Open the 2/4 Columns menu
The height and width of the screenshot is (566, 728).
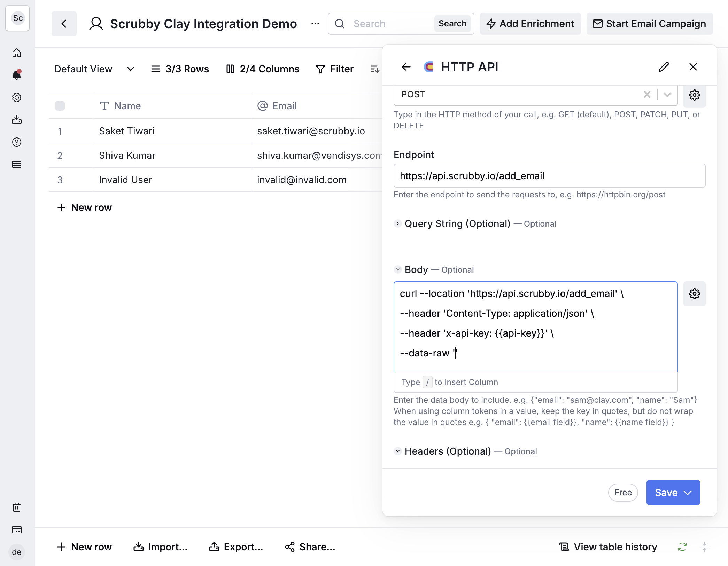263,69
